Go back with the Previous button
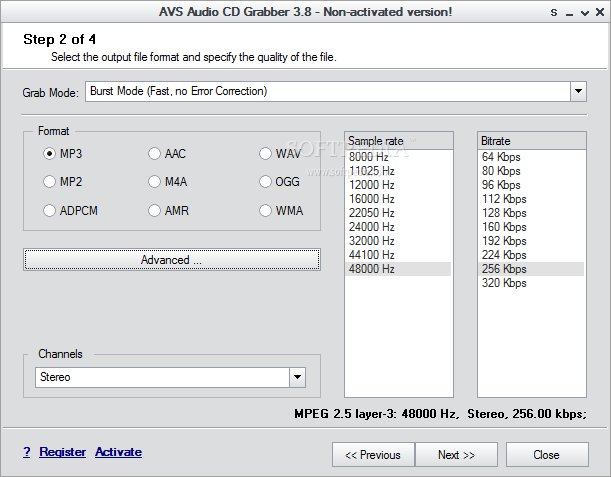This screenshot has height=477, width=611. (x=373, y=454)
